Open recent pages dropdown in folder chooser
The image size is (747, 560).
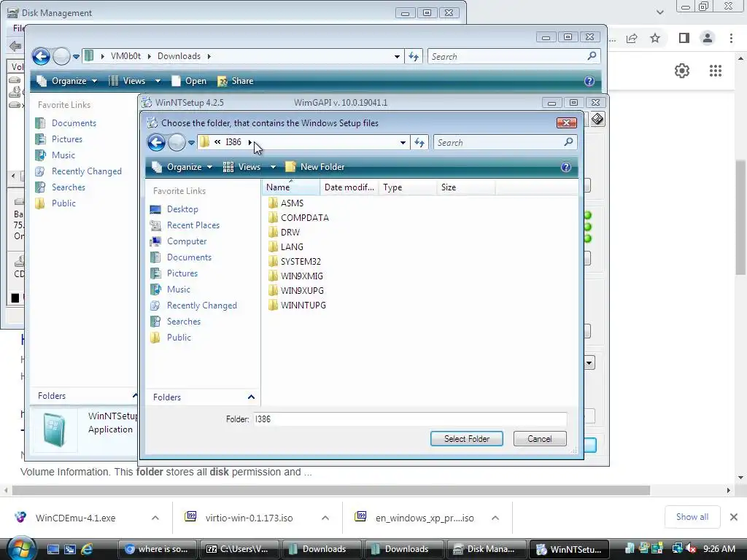[x=191, y=142]
